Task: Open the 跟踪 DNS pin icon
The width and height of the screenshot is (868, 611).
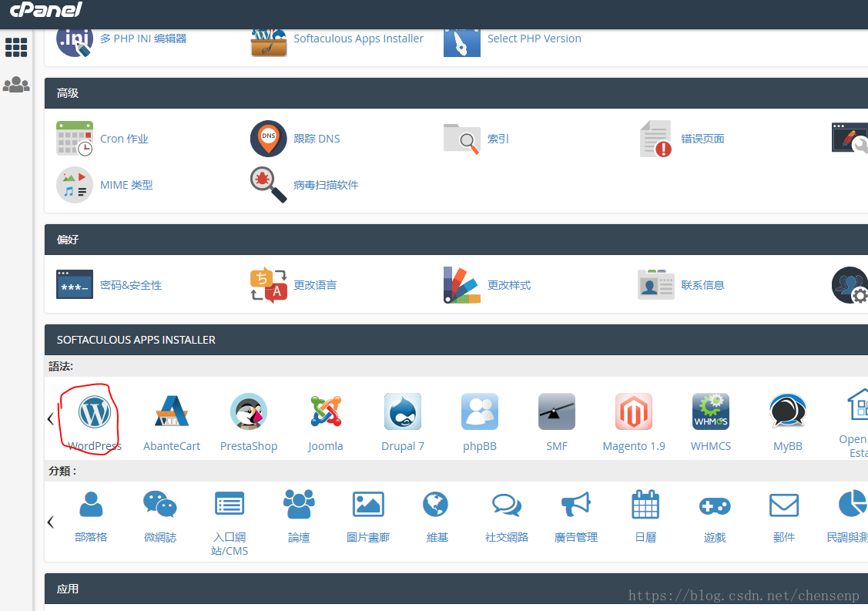Action: (269, 139)
